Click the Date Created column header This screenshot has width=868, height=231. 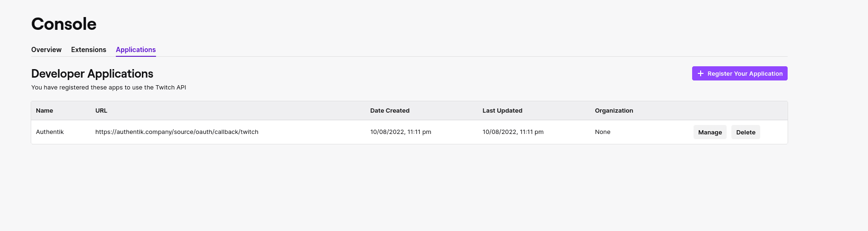coord(390,111)
